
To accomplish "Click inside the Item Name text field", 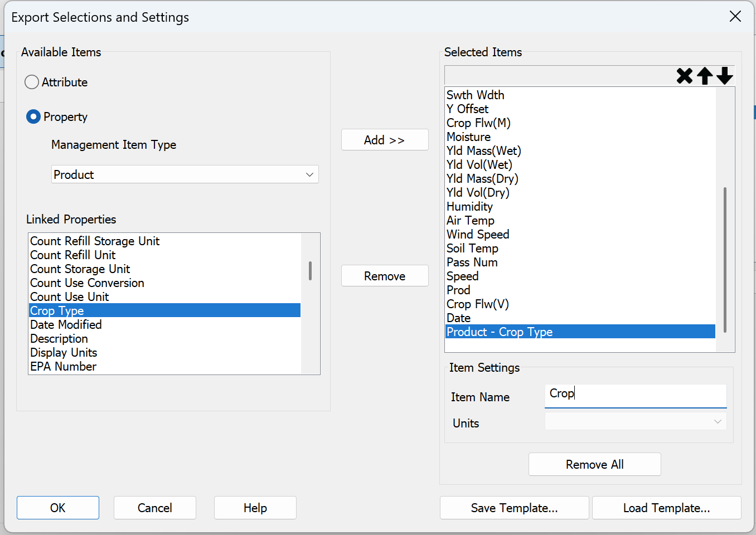I will (x=636, y=396).
